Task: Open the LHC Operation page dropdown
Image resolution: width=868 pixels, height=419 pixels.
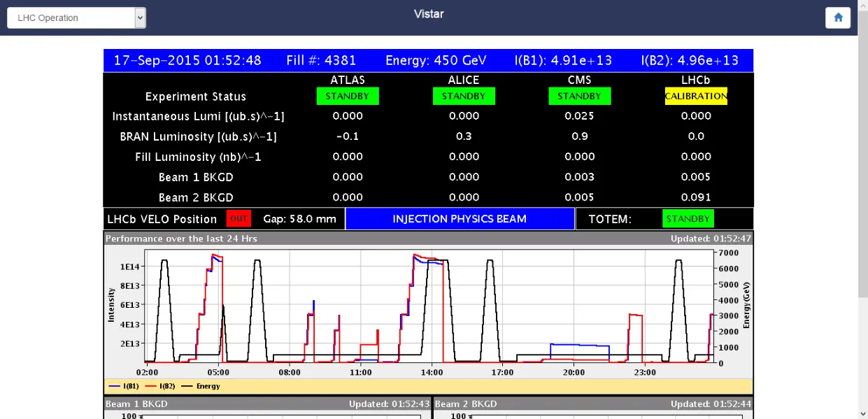Action: (76, 18)
